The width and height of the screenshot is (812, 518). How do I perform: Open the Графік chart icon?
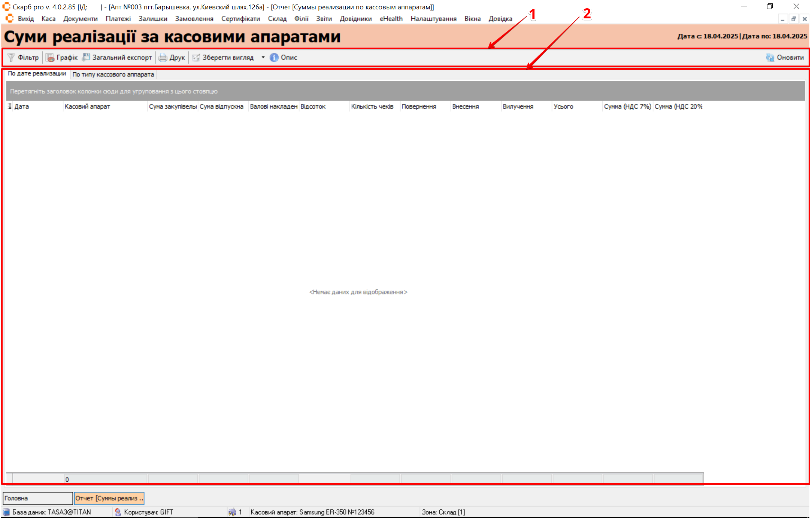pos(50,57)
